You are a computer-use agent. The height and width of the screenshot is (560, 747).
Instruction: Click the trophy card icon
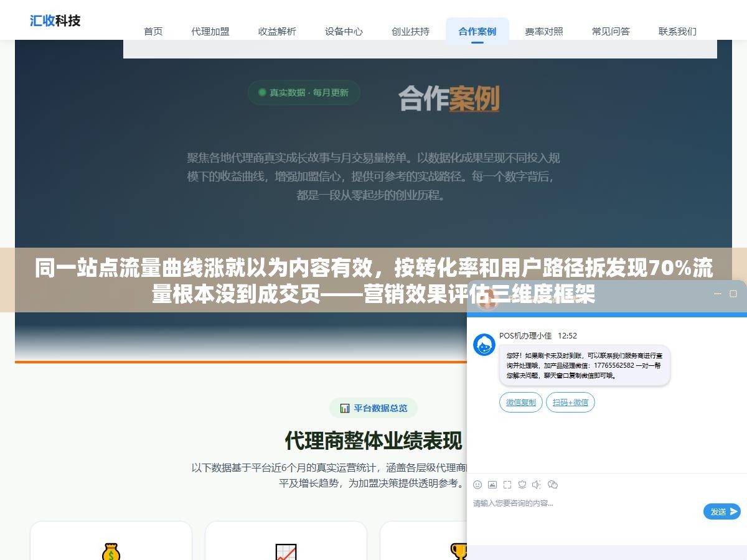pyautogui.click(x=459, y=551)
